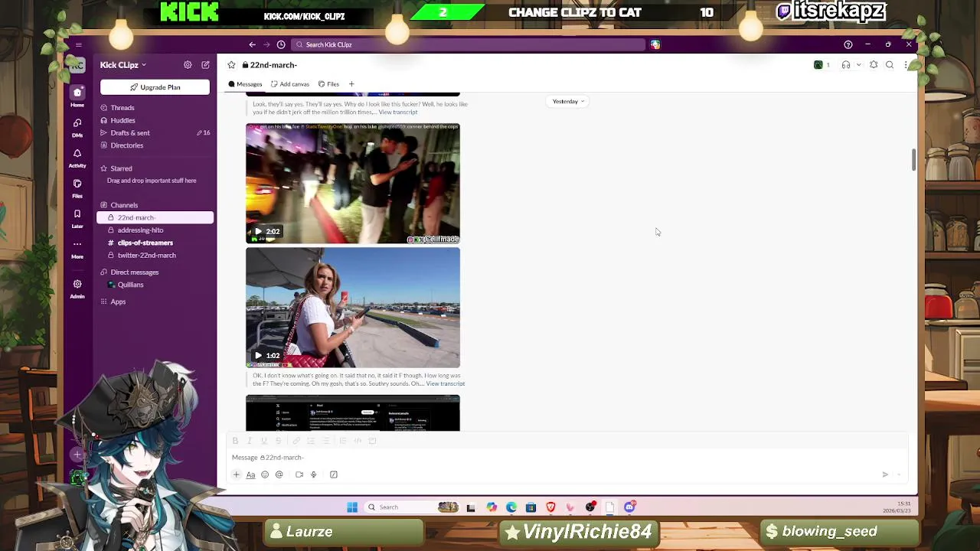Click View transcript under the 1:02 video
The height and width of the screenshot is (551, 980).
(445, 383)
